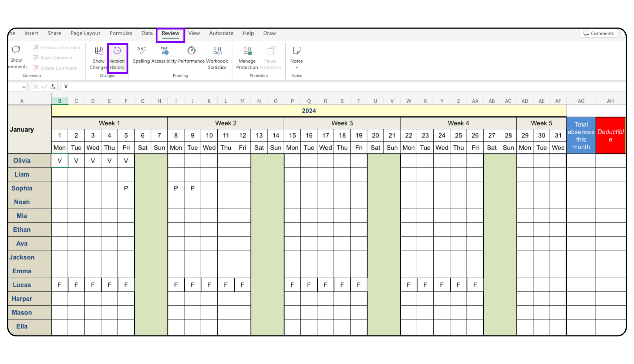Select column B header
Viewport: 634px width, 364px height.
pyautogui.click(x=59, y=101)
